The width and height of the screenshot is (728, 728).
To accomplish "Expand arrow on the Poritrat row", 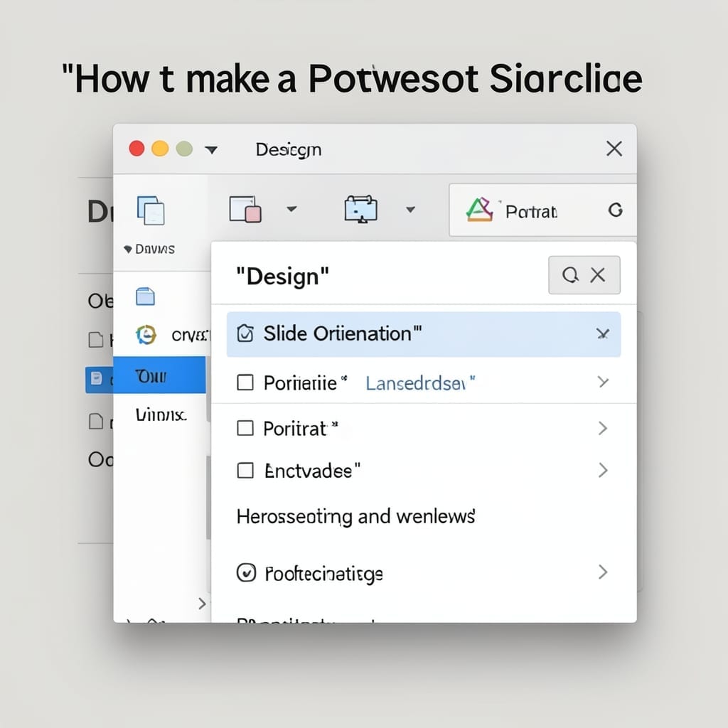I will click(603, 428).
